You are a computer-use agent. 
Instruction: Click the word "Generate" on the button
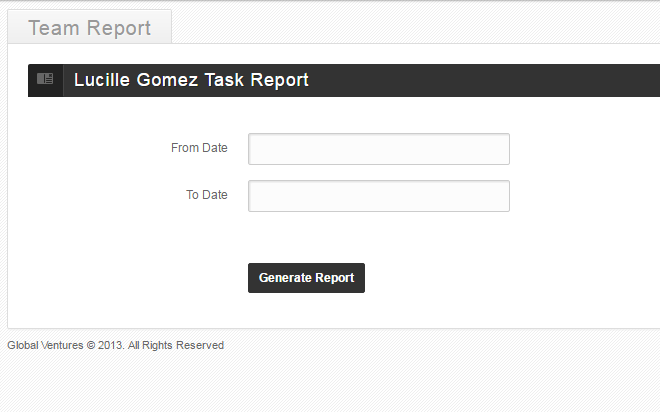coord(285,278)
